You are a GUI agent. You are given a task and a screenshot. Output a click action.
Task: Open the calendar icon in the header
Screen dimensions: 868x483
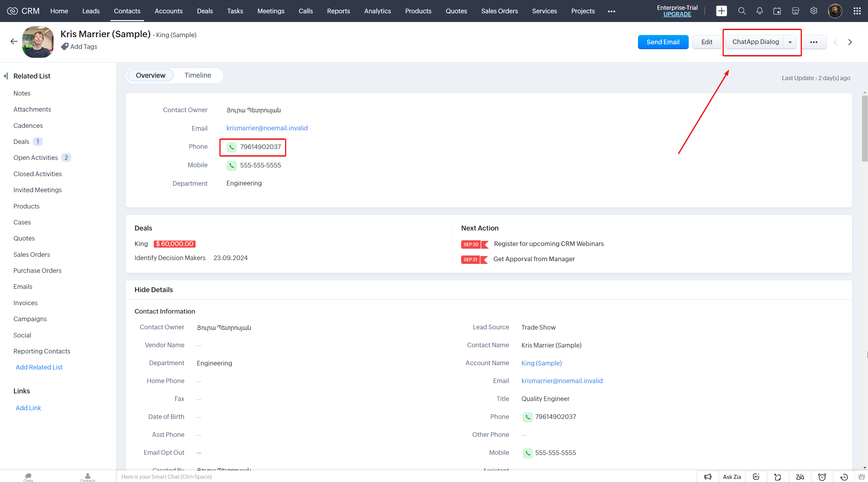click(777, 11)
